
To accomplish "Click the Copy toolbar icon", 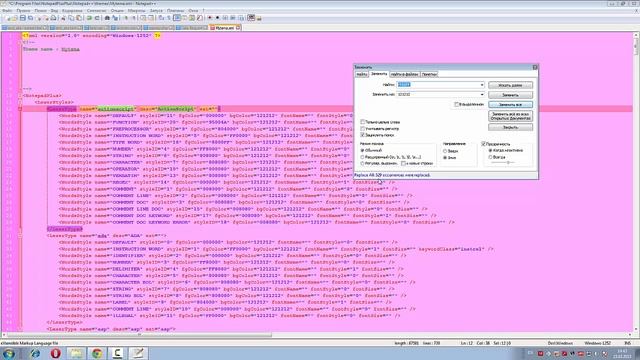I will coord(71,18).
